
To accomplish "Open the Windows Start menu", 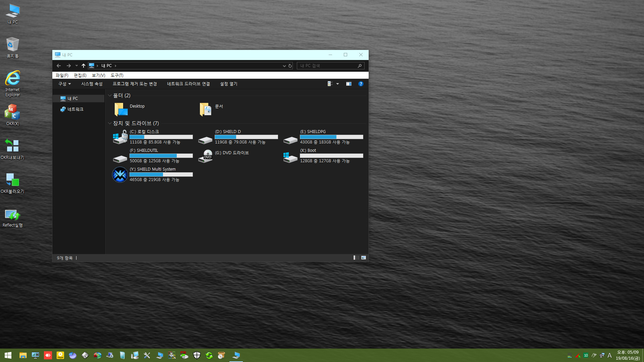I will coord(8,355).
